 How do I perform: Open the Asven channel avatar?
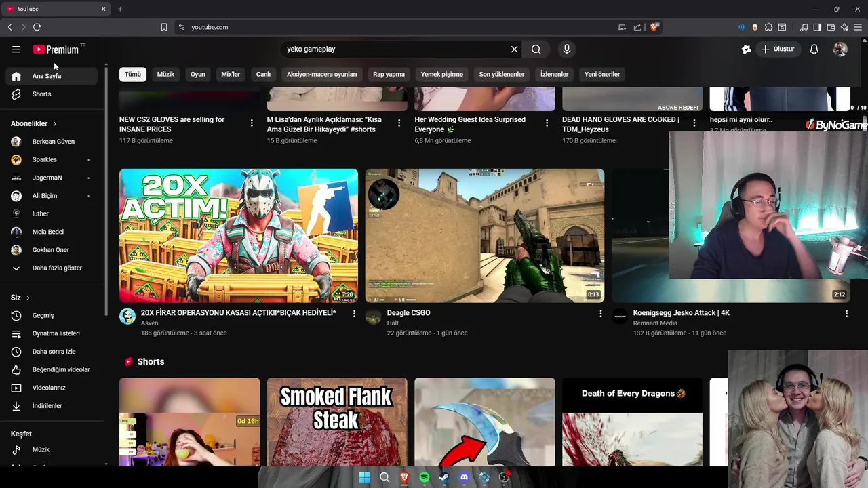pos(127,317)
